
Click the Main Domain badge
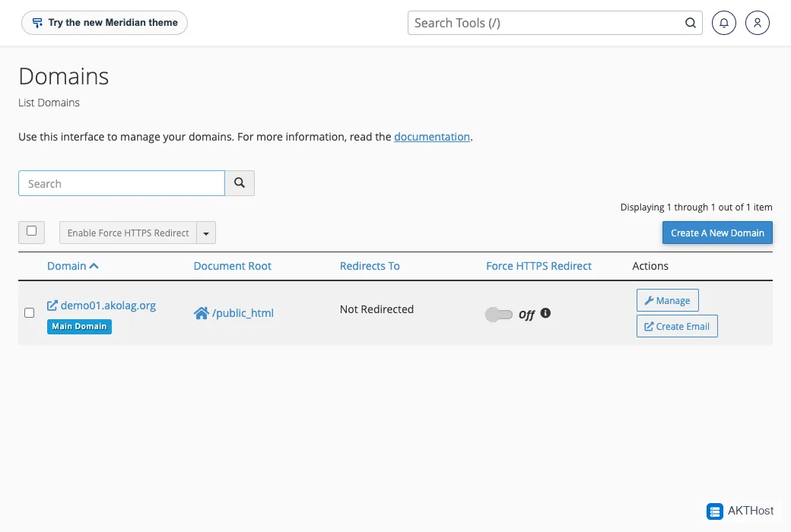click(x=79, y=326)
